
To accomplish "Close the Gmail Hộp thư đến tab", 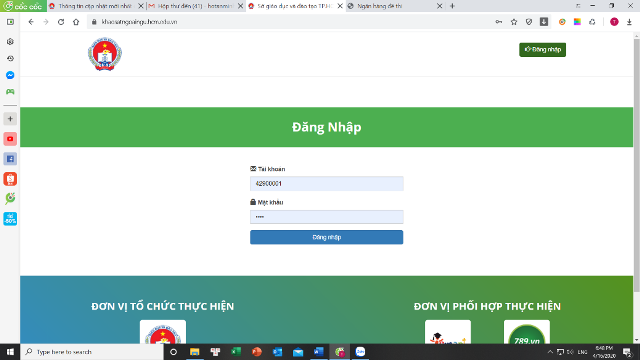I will coord(240,6).
